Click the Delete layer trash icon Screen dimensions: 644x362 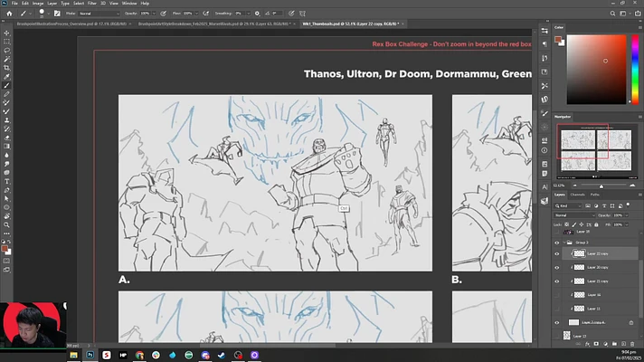point(632,344)
